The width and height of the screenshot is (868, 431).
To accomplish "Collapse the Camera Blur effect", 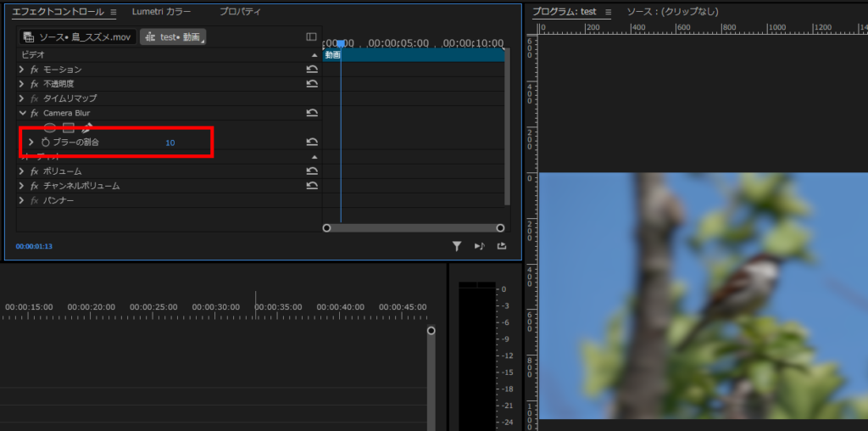I will [x=21, y=113].
